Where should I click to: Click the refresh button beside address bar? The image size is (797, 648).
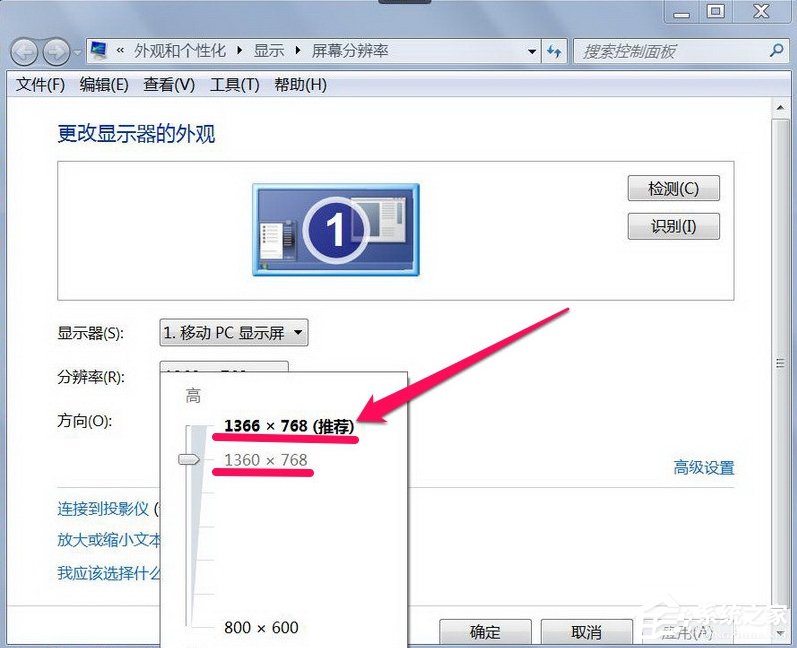tap(555, 51)
